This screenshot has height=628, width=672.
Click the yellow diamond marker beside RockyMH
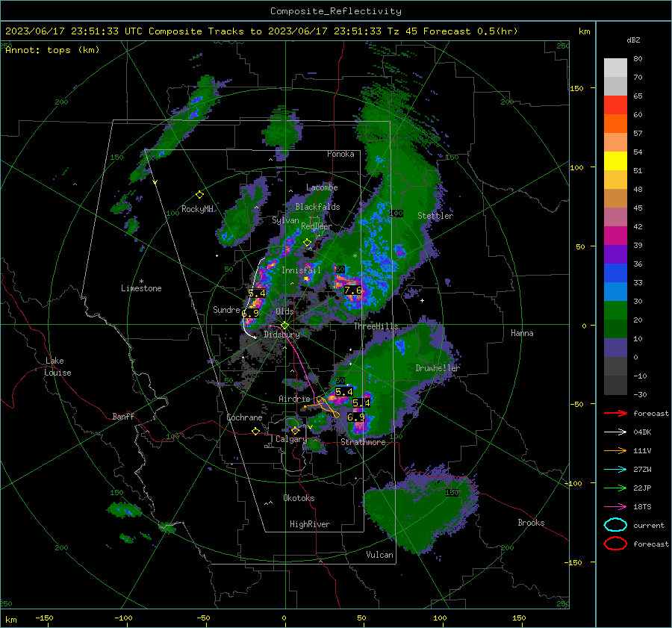(199, 195)
